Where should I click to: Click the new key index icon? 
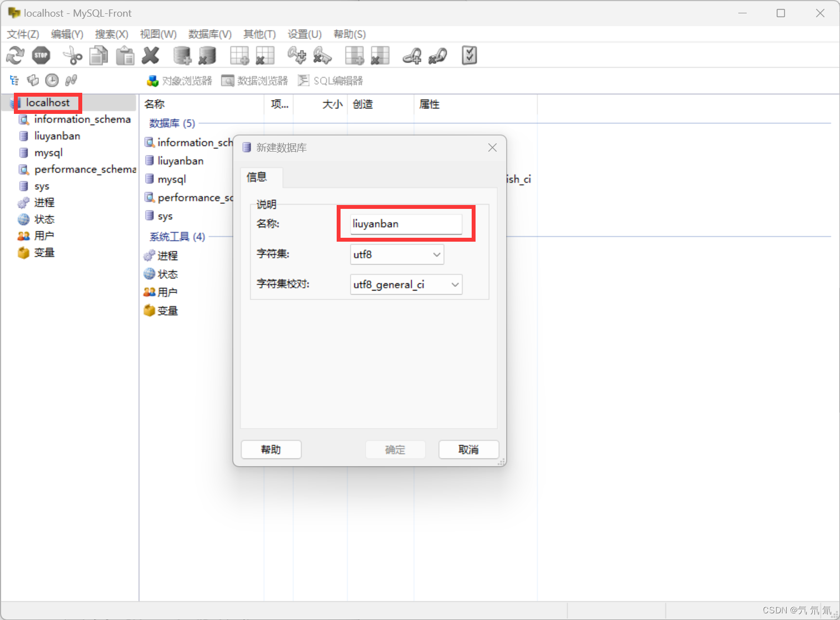click(297, 56)
